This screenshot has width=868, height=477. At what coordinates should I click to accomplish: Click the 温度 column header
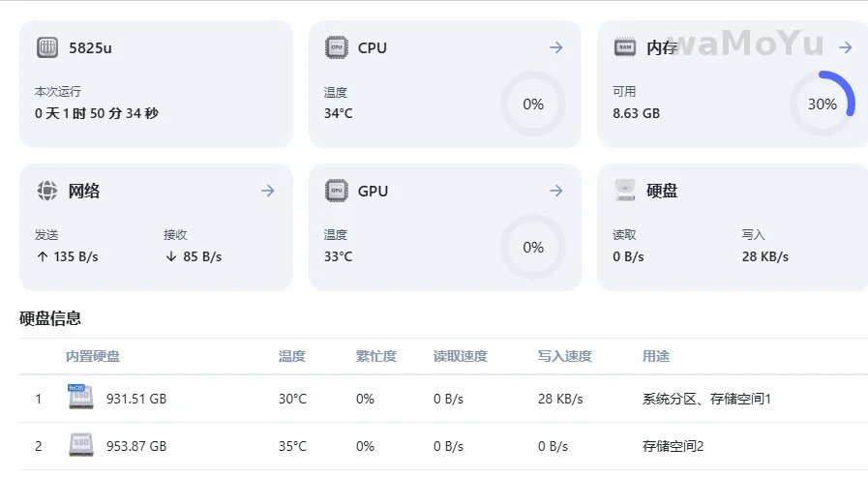pos(292,356)
